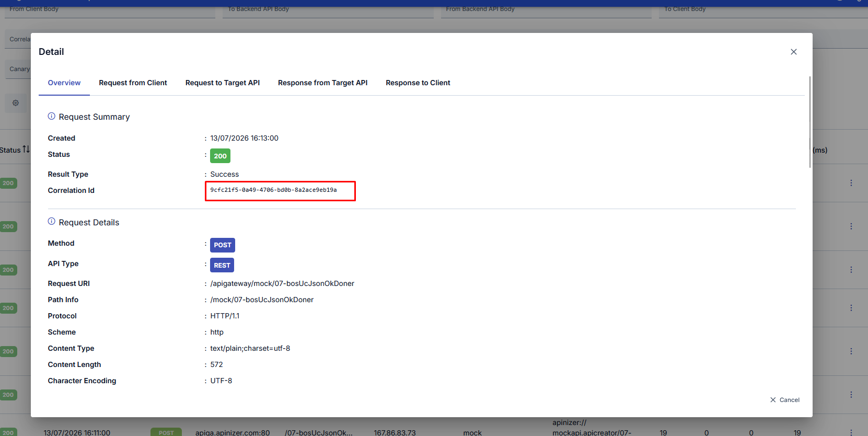
Task: Switch to the Overview tab
Action: 64,83
